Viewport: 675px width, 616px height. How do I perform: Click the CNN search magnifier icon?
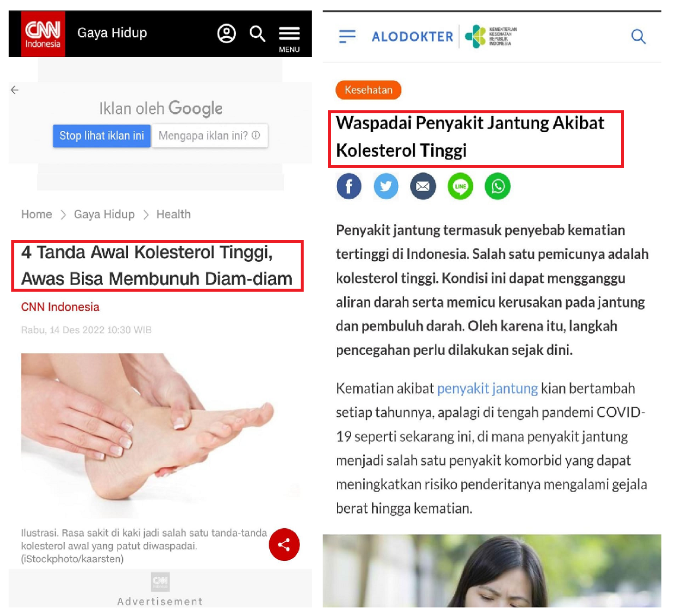click(257, 34)
